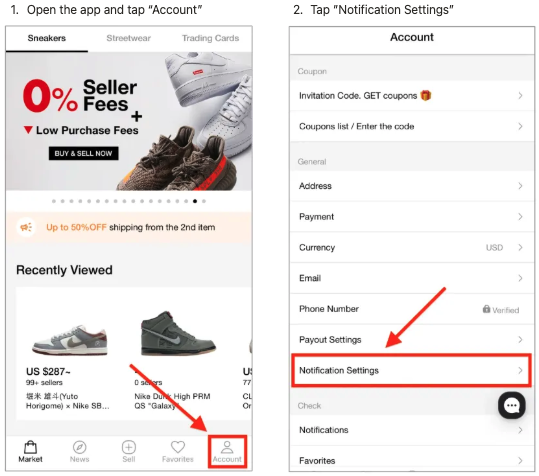Open the Favorites heart icon
Screen dimensions: 539x476
178,447
